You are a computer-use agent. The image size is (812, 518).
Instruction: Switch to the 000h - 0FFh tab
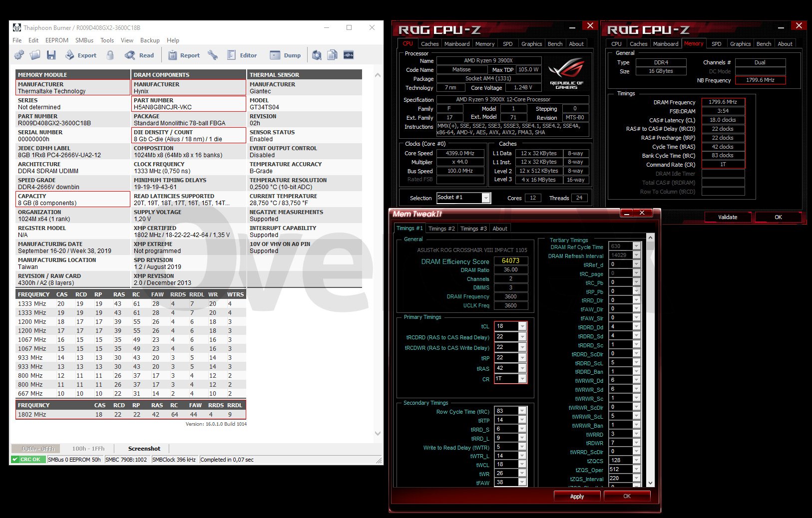tap(35, 449)
